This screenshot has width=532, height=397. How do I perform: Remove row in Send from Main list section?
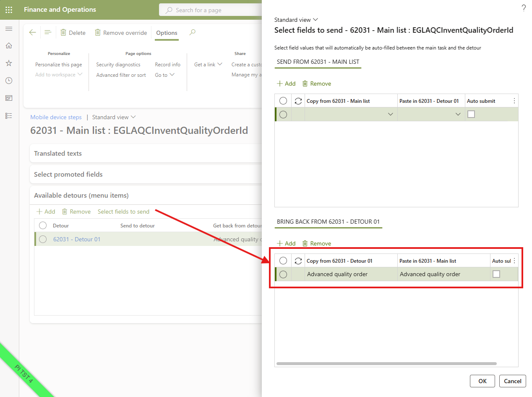click(x=316, y=84)
